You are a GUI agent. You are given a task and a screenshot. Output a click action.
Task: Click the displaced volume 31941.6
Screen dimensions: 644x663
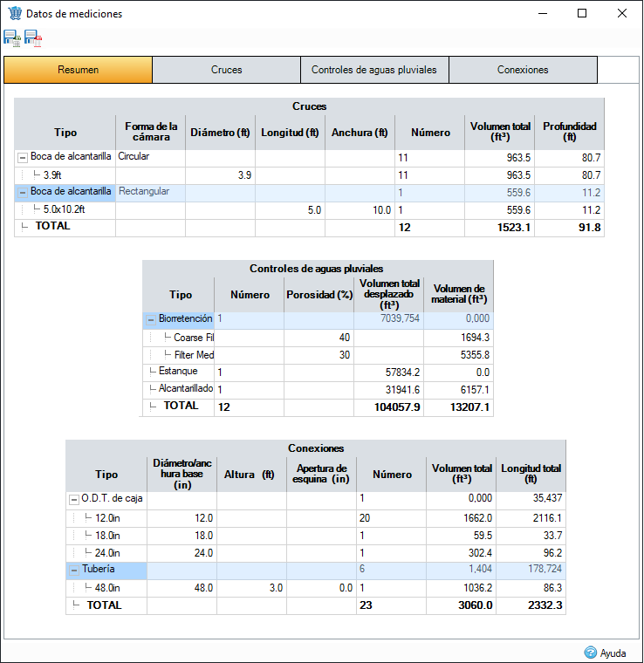pyautogui.click(x=389, y=390)
